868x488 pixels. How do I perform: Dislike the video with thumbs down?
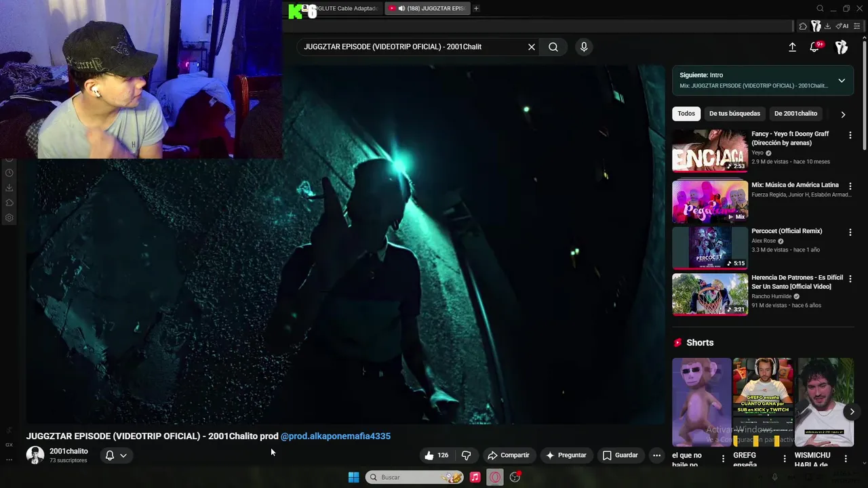click(466, 455)
